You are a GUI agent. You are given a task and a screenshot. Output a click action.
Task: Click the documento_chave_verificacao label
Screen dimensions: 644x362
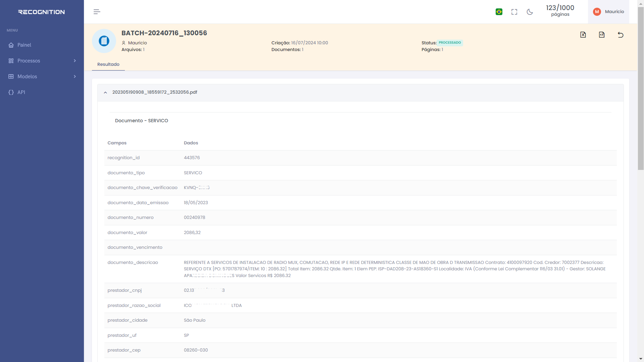coord(142,188)
